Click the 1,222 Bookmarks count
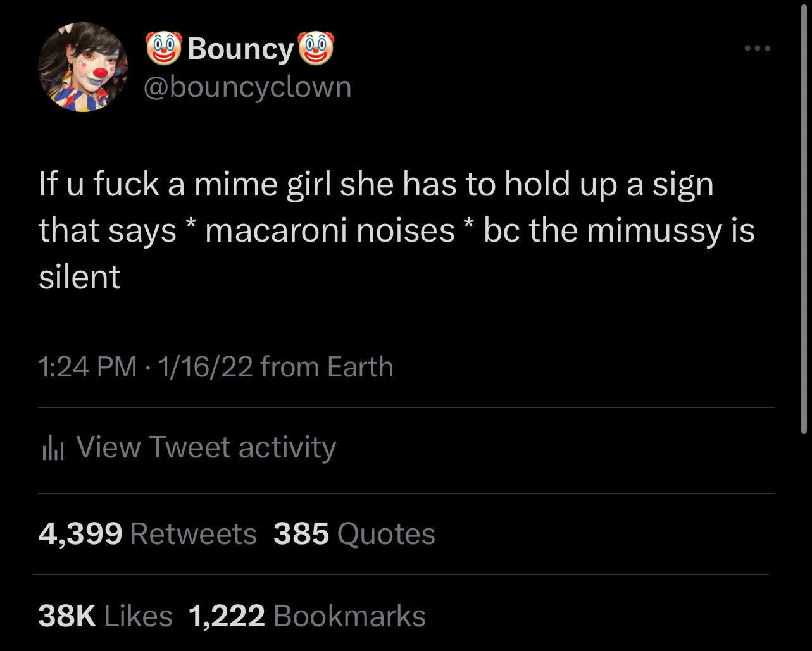 307,616
